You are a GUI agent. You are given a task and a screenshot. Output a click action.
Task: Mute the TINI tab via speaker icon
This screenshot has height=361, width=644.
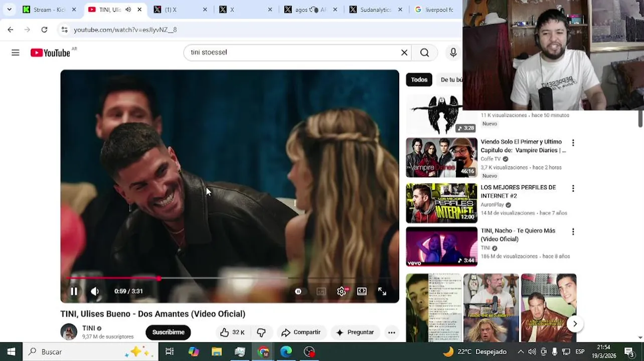(128, 10)
